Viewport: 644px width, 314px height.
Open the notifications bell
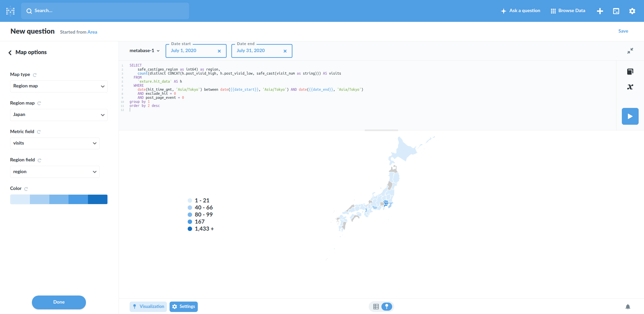tap(628, 307)
